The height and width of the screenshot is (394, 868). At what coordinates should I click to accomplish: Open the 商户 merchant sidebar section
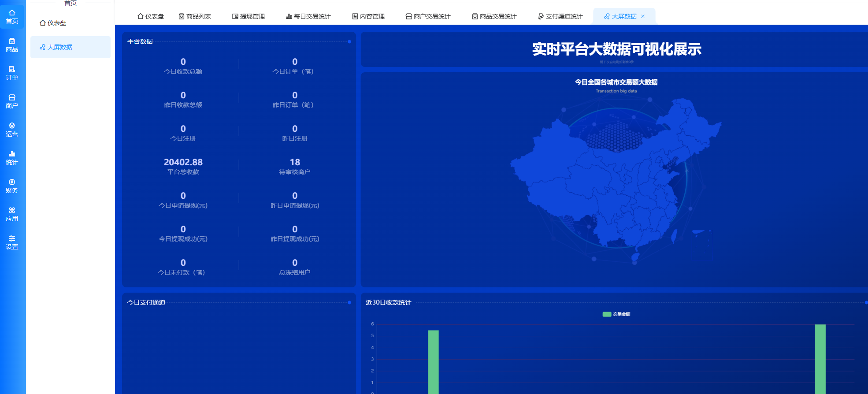point(12,101)
